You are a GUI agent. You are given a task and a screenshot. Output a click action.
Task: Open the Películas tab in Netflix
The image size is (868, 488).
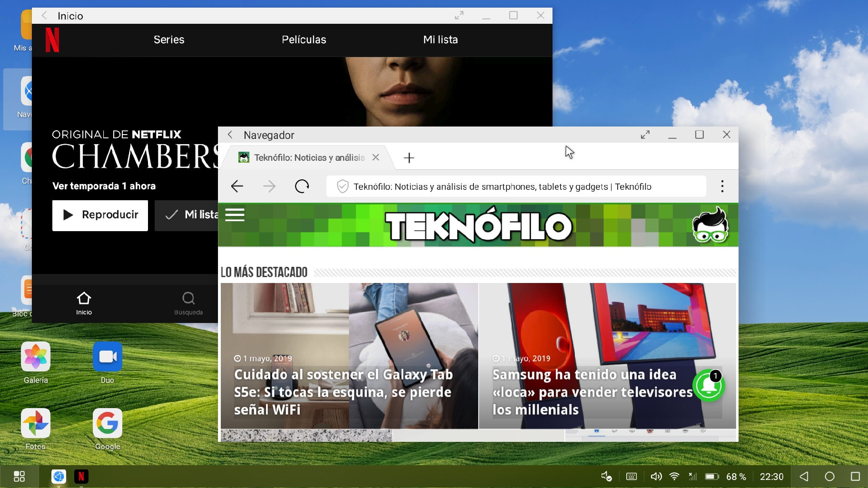(304, 39)
